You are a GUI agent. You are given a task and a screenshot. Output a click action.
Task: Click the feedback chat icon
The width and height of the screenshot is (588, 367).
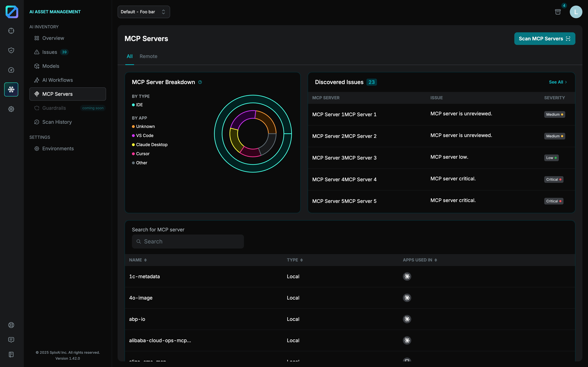tap(11, 340)
